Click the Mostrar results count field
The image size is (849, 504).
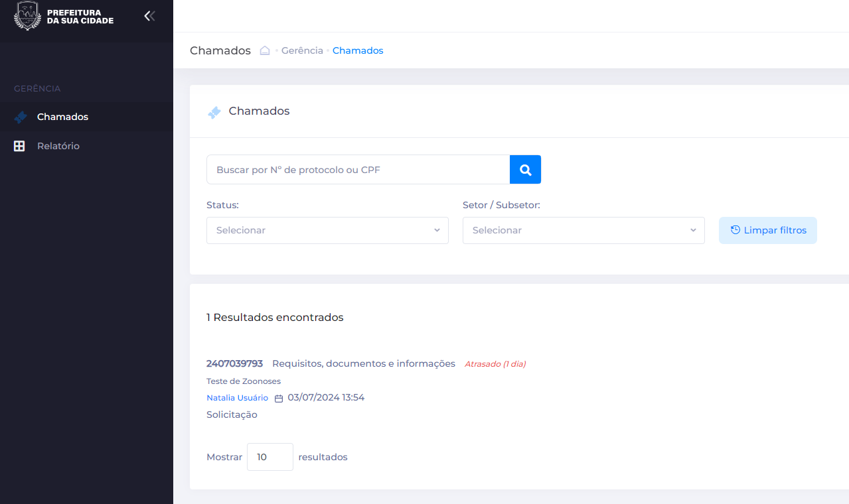point(270,457)
